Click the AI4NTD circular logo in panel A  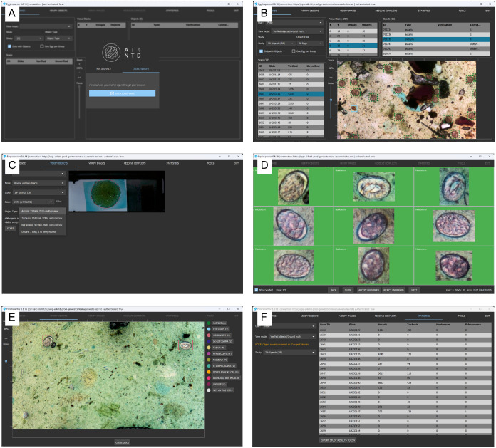pos(111,52)
